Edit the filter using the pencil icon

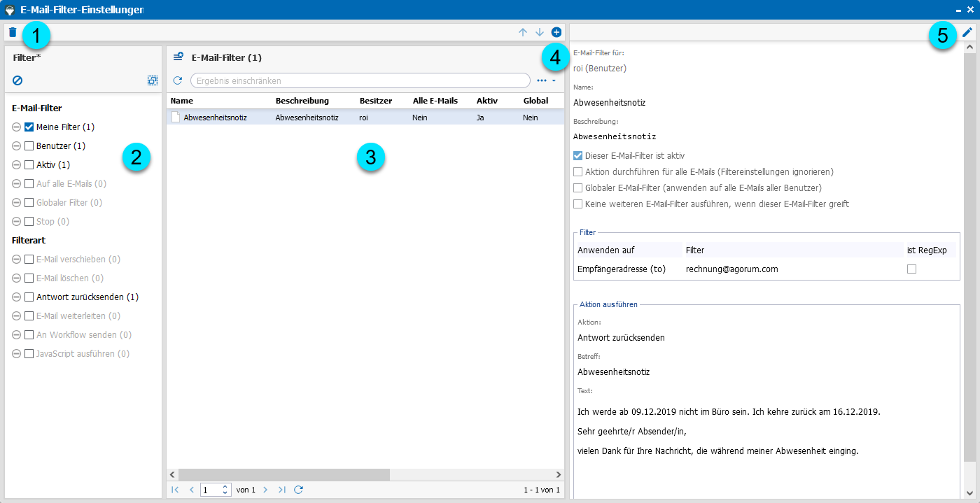(967, 32)
